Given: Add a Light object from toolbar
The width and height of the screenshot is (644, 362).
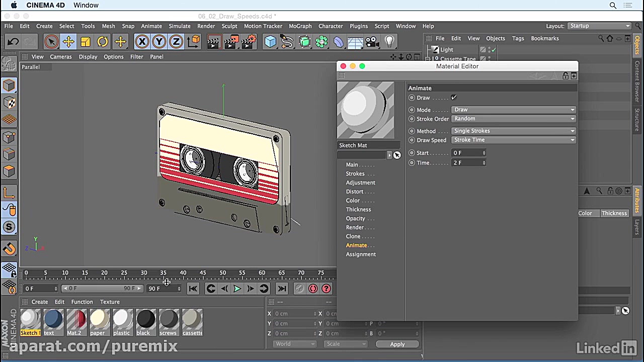Looking at the screenshot, I should 389,42.
